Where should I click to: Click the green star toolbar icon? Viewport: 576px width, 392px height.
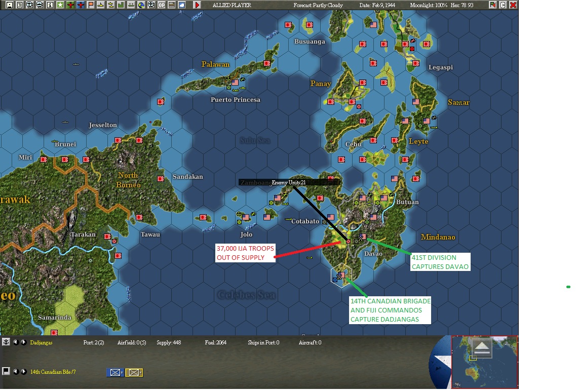point(60,5)
